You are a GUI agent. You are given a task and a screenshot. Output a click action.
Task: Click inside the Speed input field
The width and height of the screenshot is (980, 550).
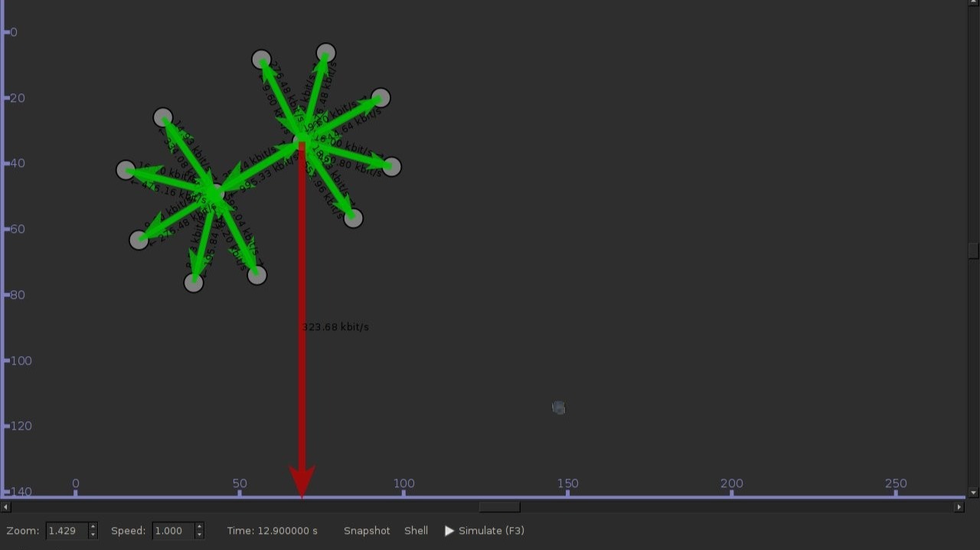pyautogui.click(x=172, y=530)
